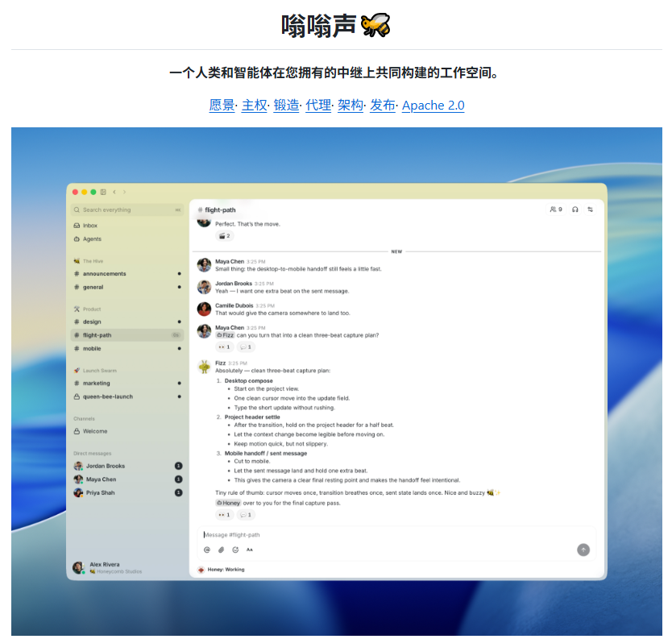672x639 pixels.
Task: Select the announcements channel
Action: pos(127,273)
